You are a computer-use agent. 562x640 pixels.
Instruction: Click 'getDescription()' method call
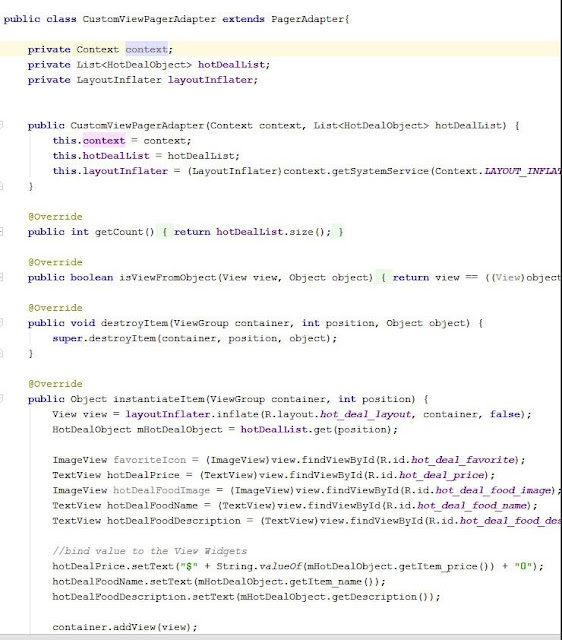click(x=380, y=596)
